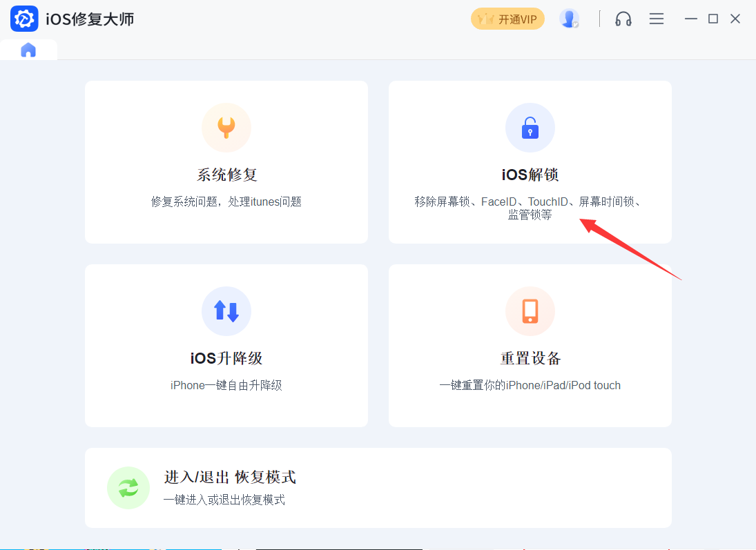The width and height of the screenshot is (756, 550).
Task: Click the orange phone 重置设备 icon
Action: (x=530, y=311)
